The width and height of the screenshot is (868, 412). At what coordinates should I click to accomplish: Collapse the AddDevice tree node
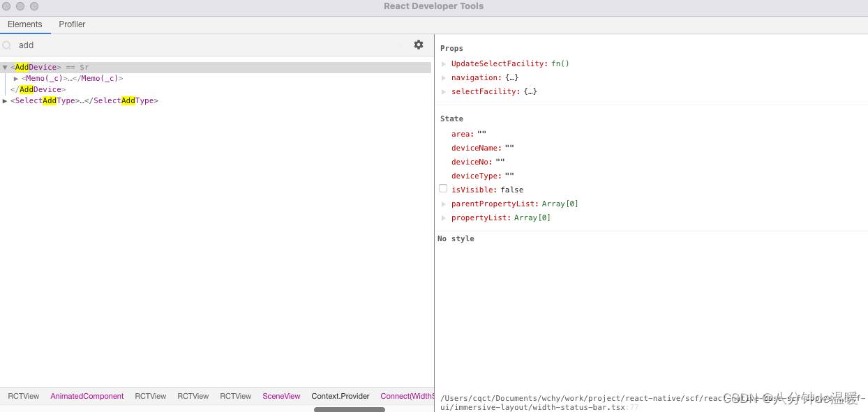tap(5, 68)
